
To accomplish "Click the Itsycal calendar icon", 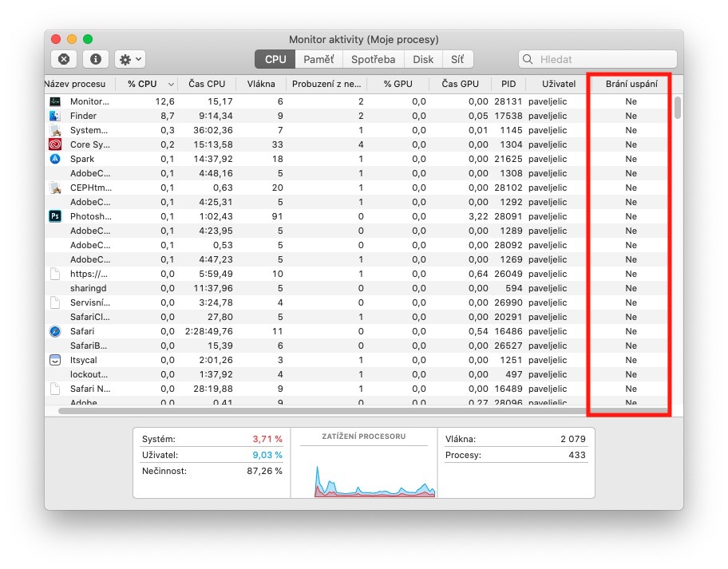I will 55,360.
